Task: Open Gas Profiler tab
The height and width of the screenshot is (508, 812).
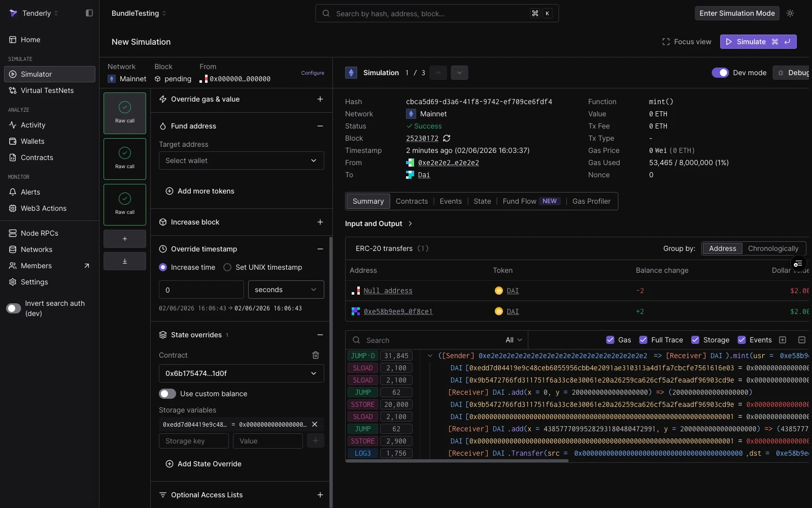Action: coord(591,201)
